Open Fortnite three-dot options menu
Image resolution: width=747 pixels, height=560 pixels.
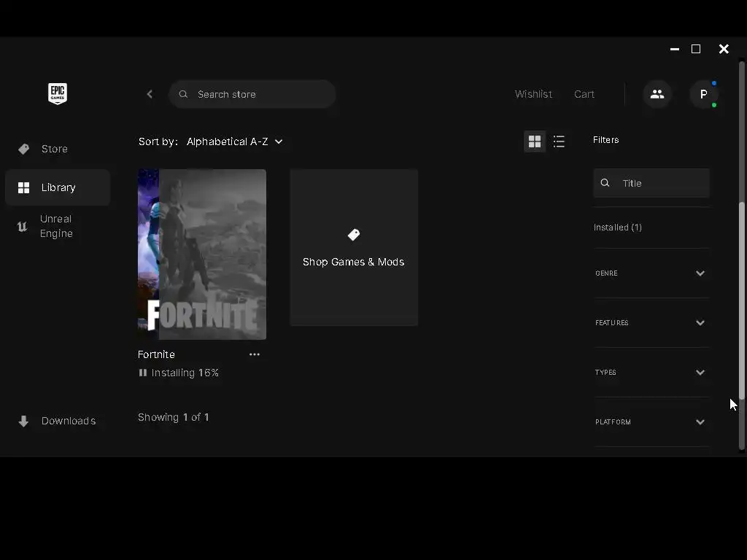pyautogui.click(x=255, y=354)
